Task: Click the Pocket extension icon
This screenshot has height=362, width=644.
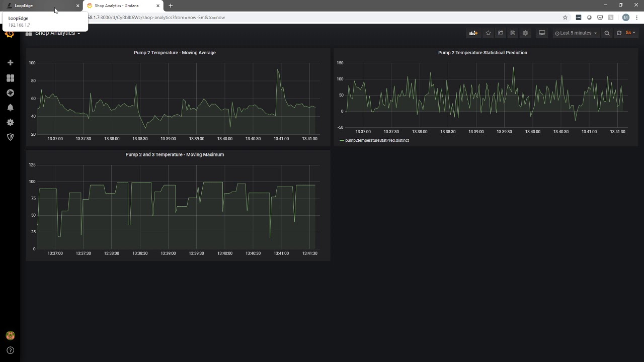Action: click(x=600, y=18)
